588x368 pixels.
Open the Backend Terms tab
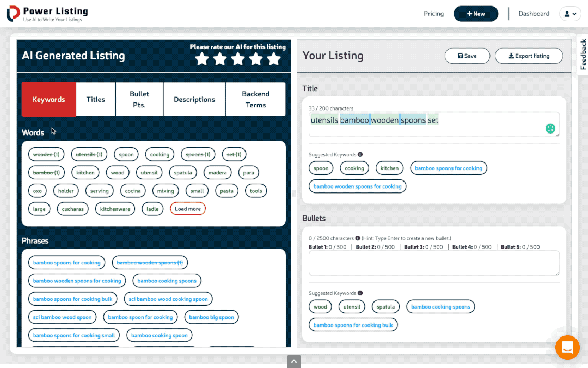coord(255,99)
